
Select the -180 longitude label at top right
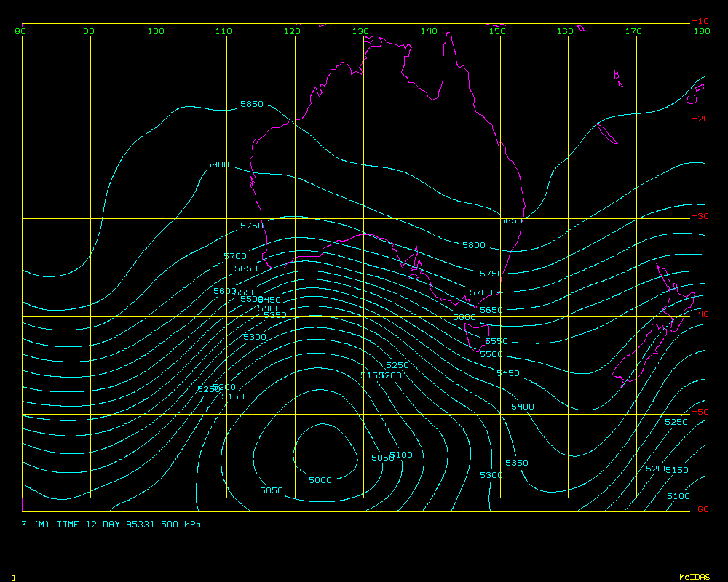700,31
